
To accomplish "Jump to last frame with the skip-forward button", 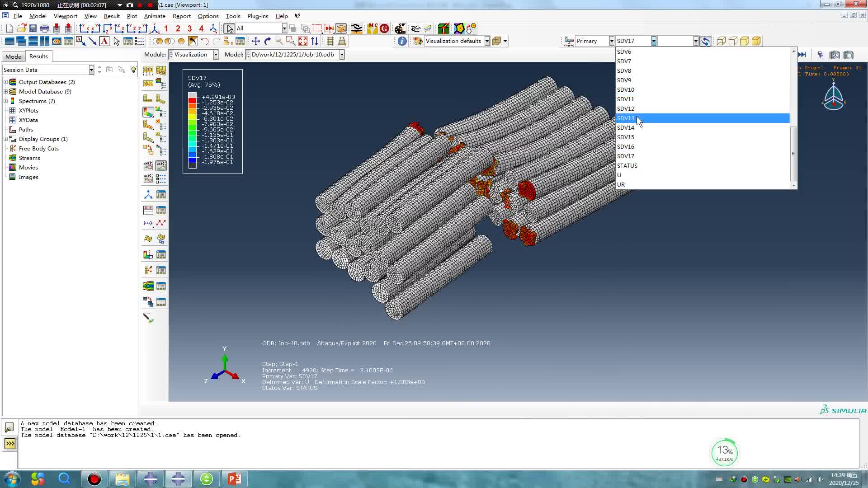I will 802,55.
